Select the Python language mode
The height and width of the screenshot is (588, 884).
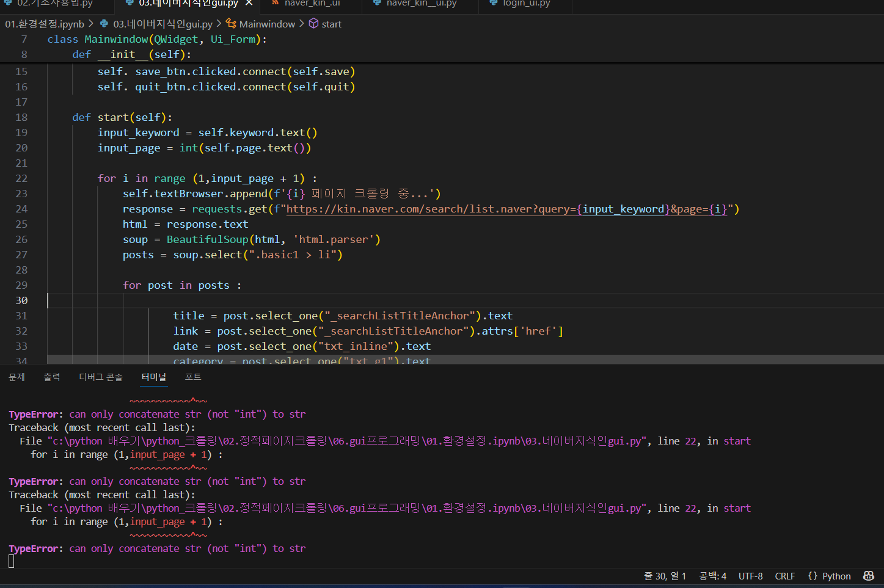(836, 576)
